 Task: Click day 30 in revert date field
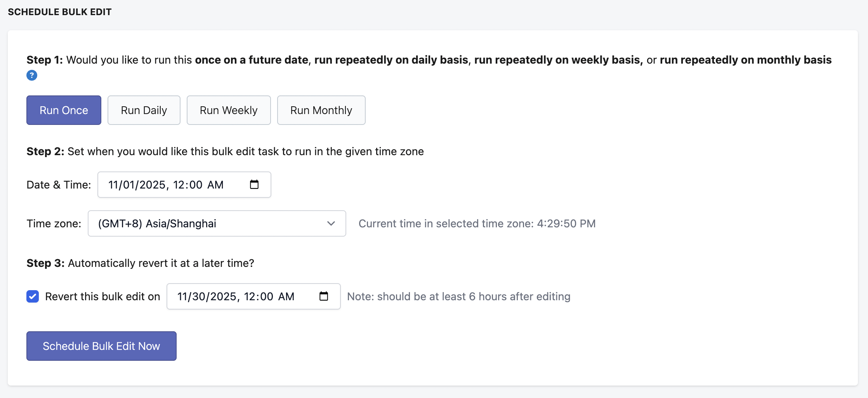pos(199,296)
